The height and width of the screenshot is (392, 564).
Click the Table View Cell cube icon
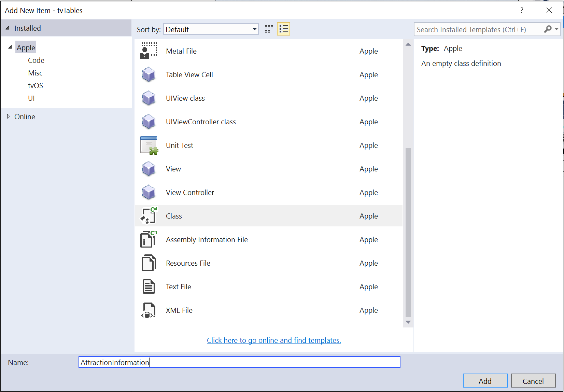(x=149, y=74)
